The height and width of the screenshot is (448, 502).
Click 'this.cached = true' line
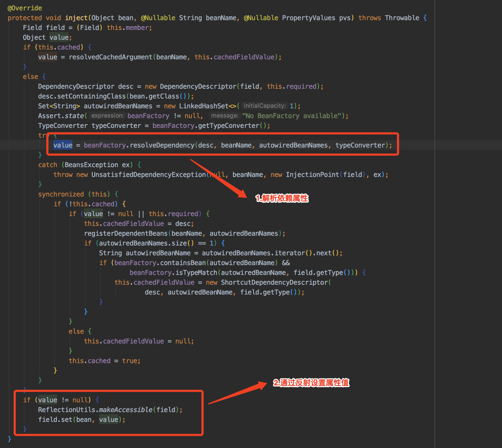pos(105,361)
